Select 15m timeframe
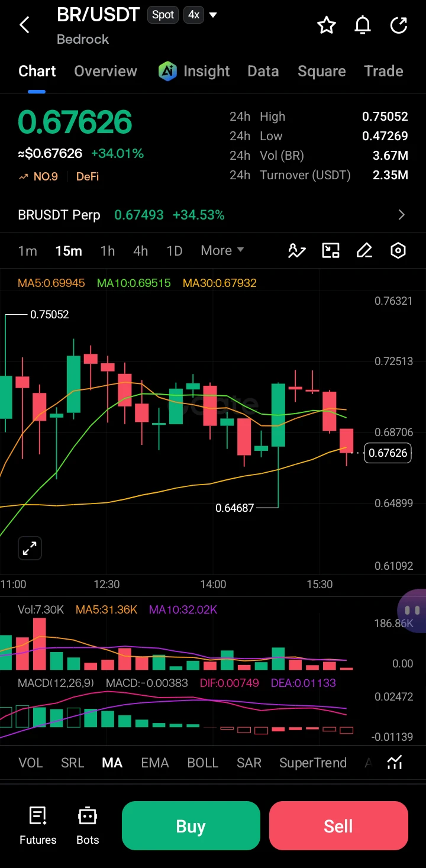 (x=69, y=251)
